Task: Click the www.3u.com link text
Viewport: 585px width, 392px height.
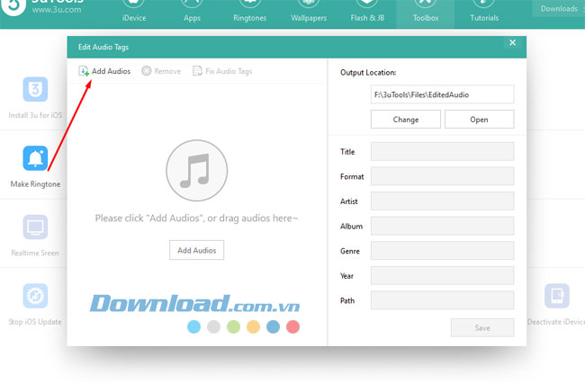Action: 57,10
